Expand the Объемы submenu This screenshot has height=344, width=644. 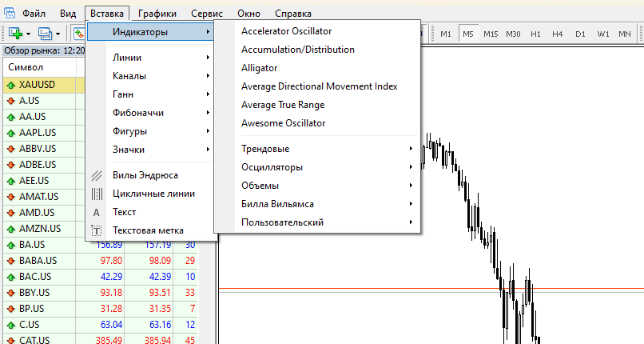[328, 186]
